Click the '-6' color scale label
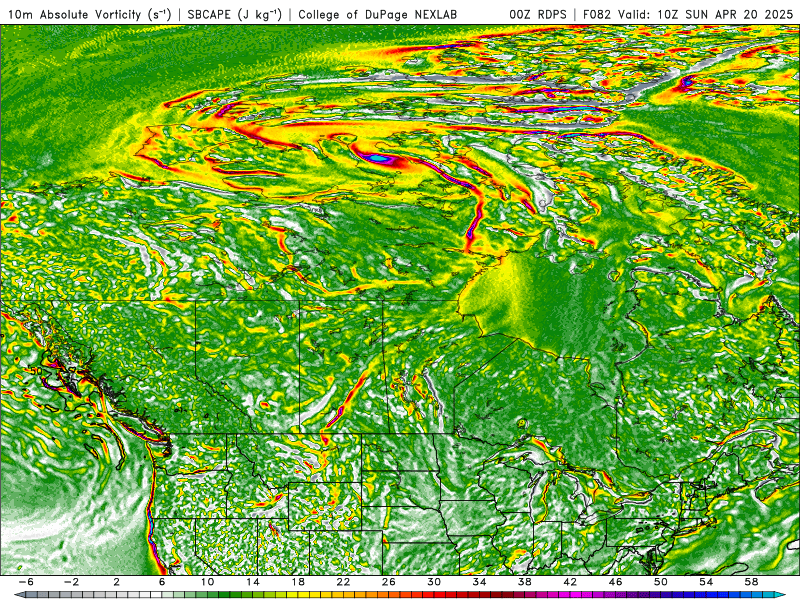Screen dimensions: 800x600 tap(26, 582)
